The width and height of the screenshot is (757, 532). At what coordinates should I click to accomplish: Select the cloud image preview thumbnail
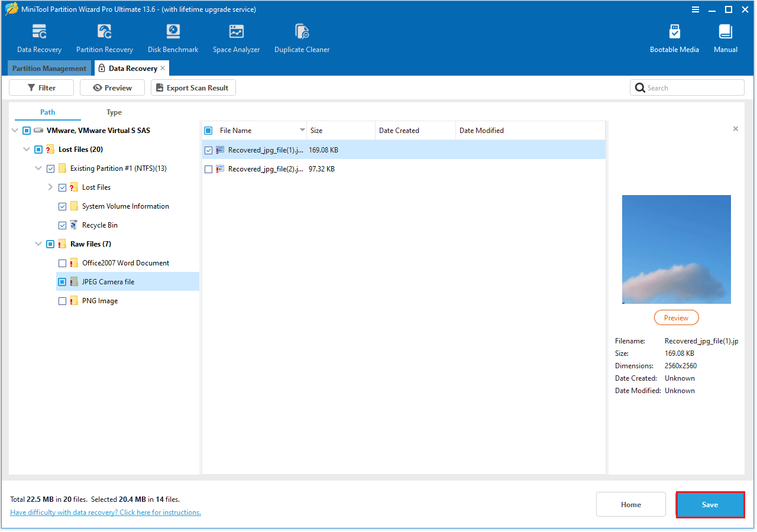[676, 249]
